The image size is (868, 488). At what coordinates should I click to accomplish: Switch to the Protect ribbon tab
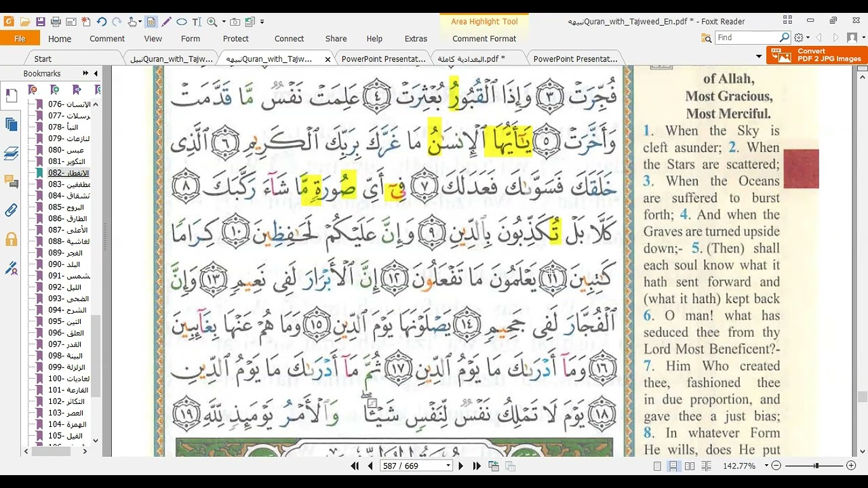pyautogui.click(x=236, y=39)
